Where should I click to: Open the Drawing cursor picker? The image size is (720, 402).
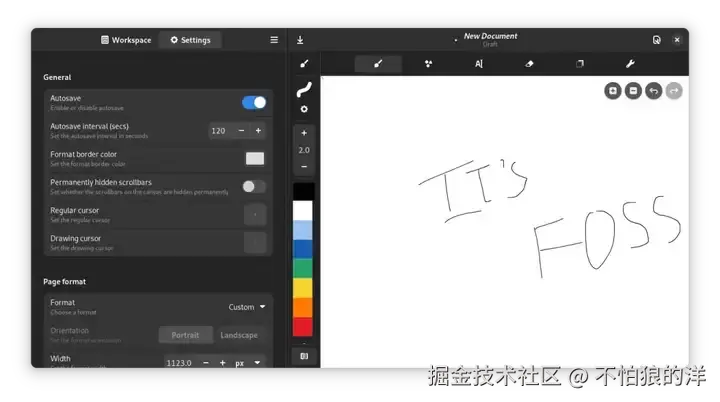pyautogui.click(x=255, y=243)
